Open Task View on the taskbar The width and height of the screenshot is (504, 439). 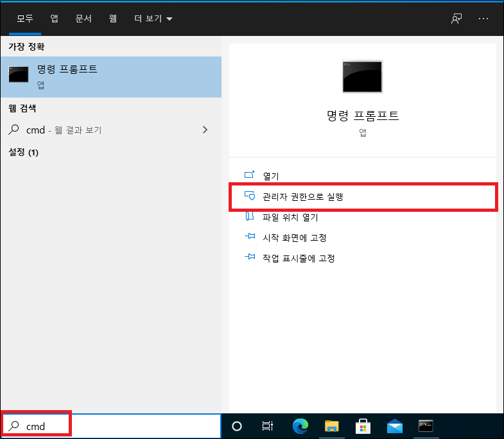pos(268,426)
